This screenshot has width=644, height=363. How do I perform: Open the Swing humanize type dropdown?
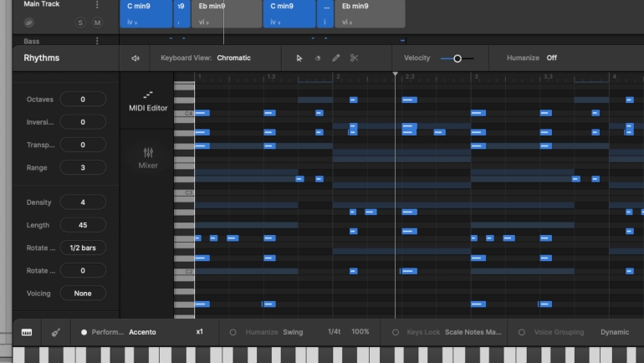[293, 332]
